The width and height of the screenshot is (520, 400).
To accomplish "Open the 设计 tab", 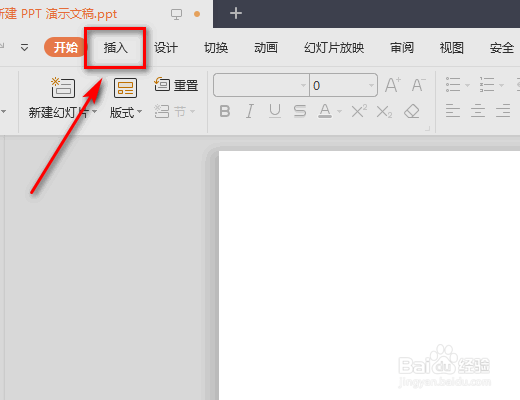I will (x=166, y=48).
